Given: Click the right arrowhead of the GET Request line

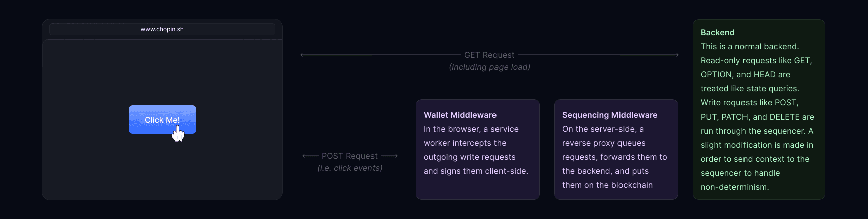Looking at the screenshot, I should 677,55.
